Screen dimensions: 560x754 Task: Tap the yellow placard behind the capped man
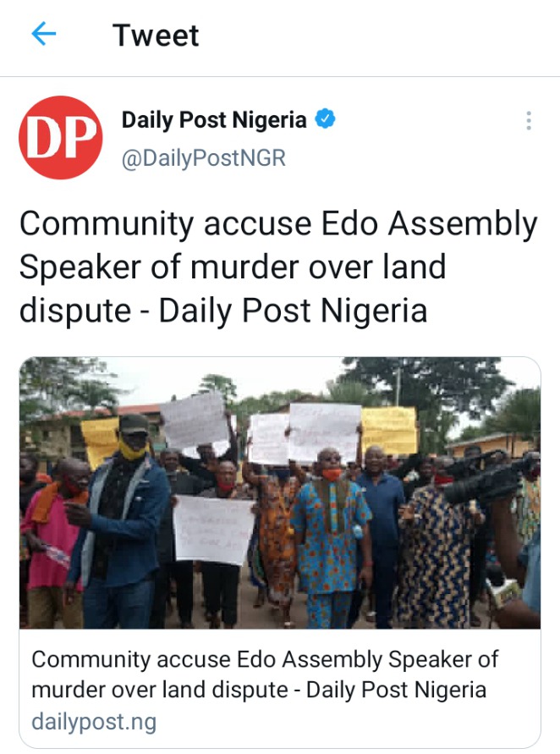click(x=101, y=440)
